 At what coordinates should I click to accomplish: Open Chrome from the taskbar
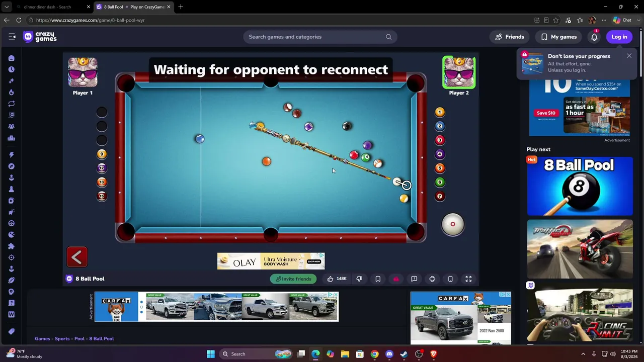(x=375, y=354)
